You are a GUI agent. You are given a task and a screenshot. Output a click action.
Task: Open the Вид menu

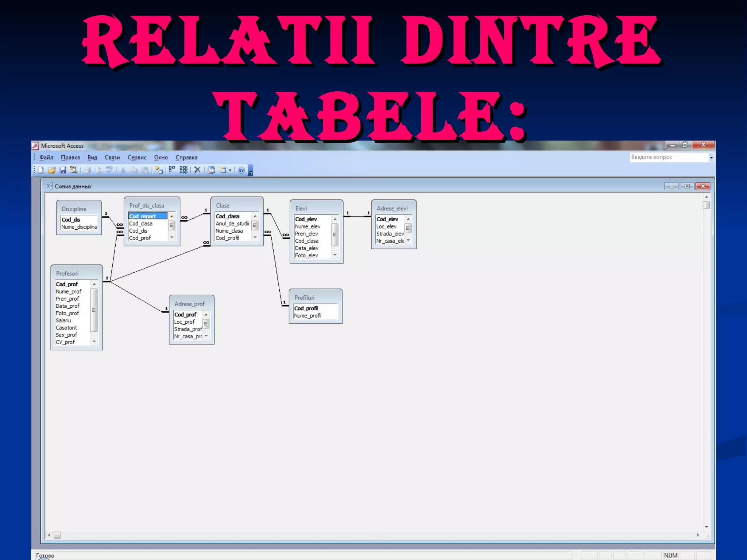coord(92,157)
